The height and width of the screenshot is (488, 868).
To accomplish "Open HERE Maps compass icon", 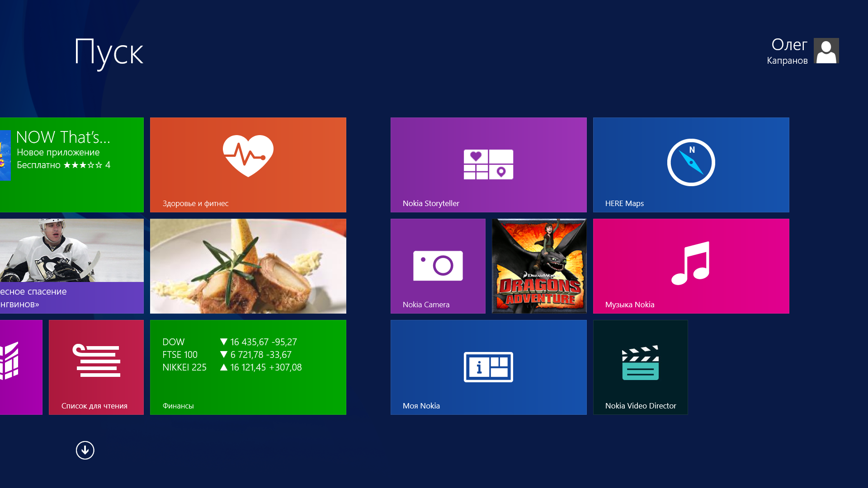I will click(x=691, y=162).
